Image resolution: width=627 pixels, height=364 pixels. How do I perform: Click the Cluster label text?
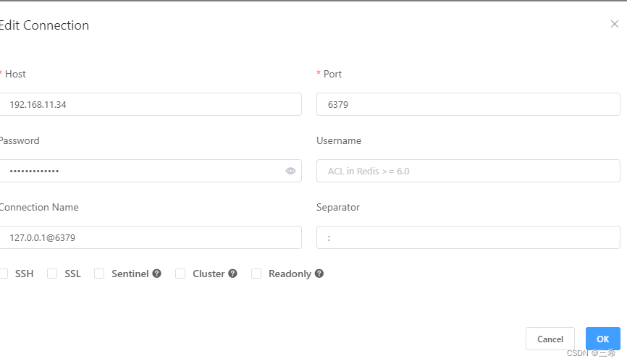click(x=209, y=274)
